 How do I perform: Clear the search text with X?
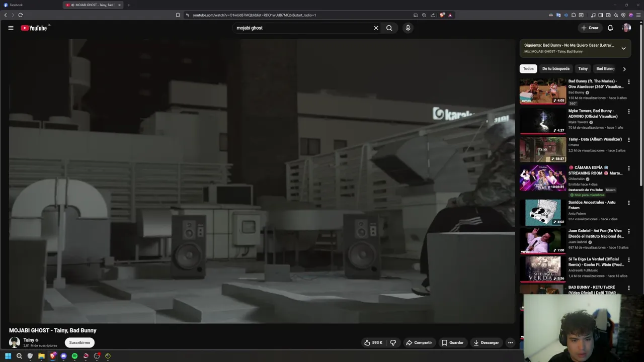[x=376, y=28]
